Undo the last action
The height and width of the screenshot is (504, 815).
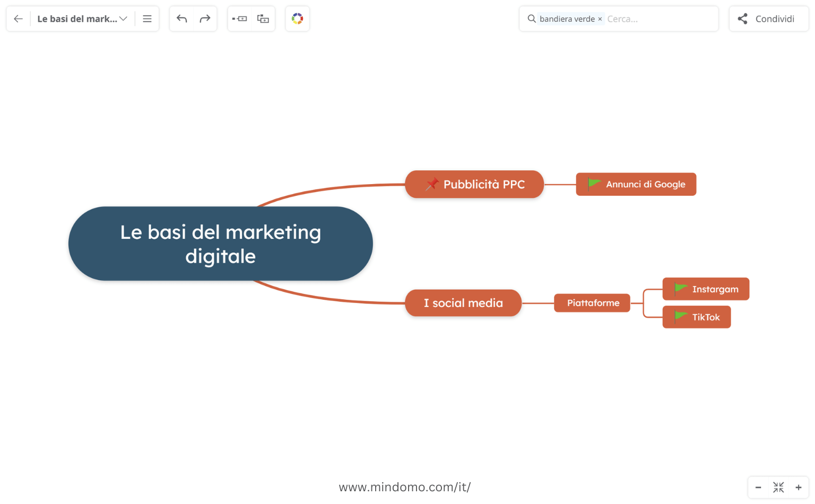click(x=182, y=19)
